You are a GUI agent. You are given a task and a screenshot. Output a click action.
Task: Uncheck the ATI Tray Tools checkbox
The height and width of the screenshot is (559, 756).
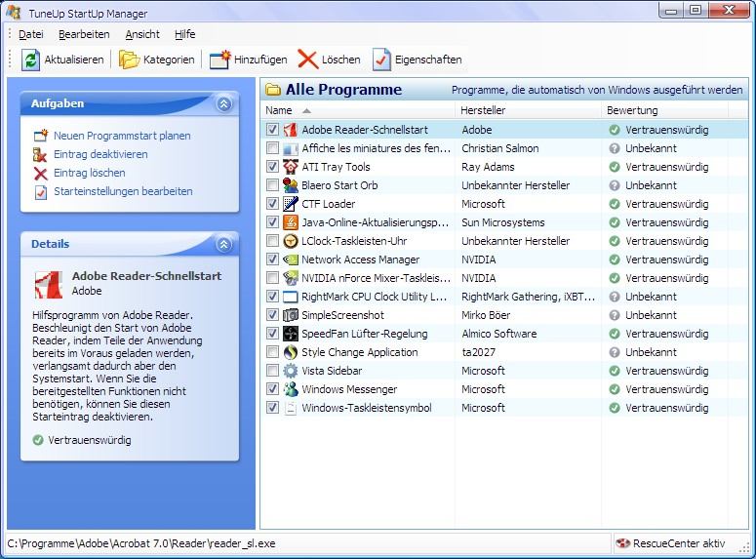(272, 167)
